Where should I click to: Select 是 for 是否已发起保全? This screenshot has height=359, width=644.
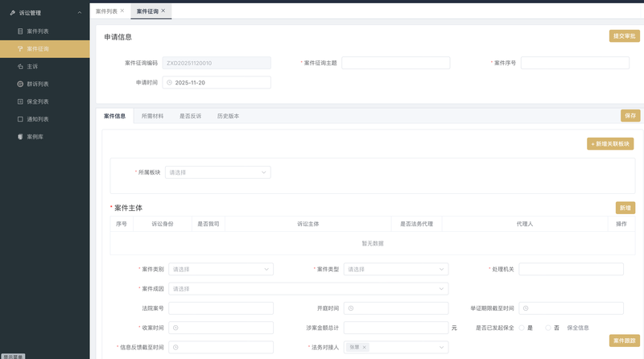(x=522, y=328)
